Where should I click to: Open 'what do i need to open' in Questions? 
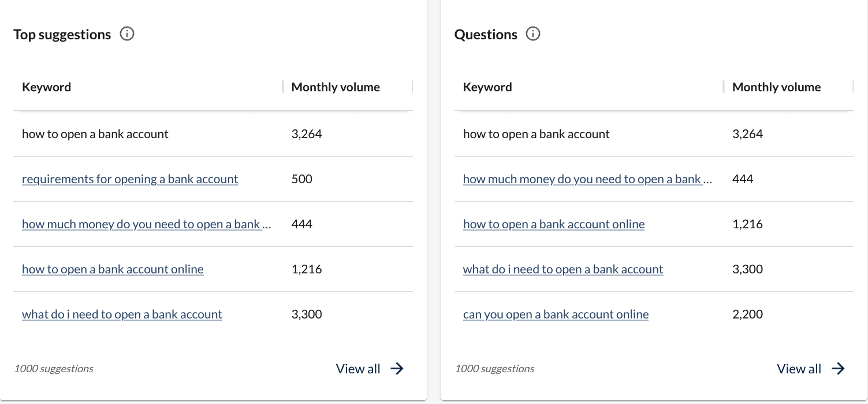(563, 269)
